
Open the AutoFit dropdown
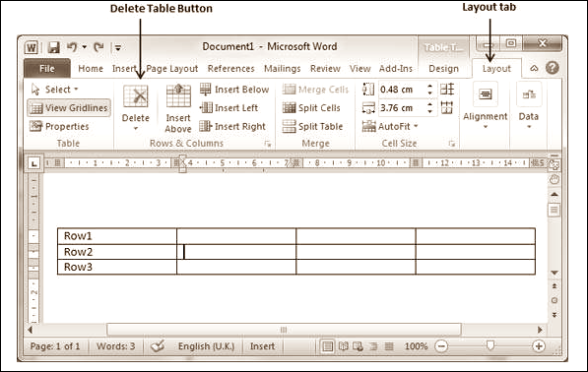coord(390,126)
